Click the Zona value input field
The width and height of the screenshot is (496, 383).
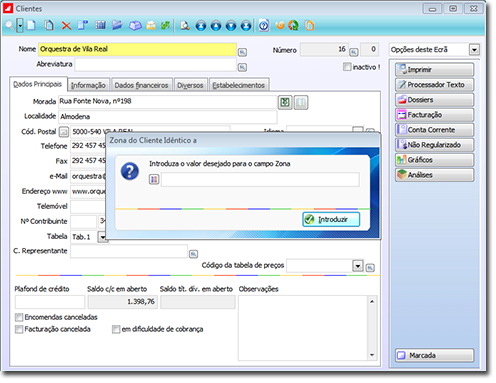click(260, 179)
